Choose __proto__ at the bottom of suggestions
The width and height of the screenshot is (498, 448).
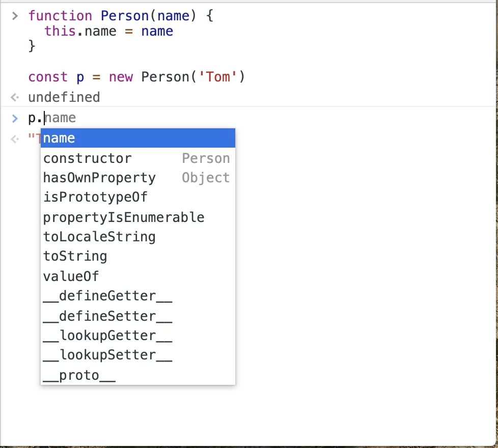pos(138,375)
